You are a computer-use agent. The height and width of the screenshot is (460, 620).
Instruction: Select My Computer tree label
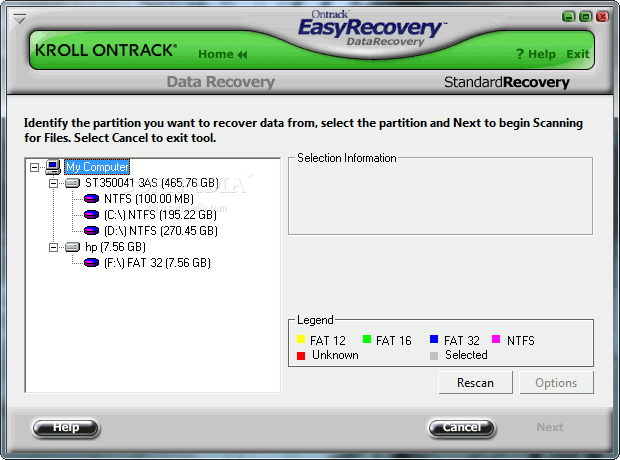pyautogui.click(x=97, y=167)
